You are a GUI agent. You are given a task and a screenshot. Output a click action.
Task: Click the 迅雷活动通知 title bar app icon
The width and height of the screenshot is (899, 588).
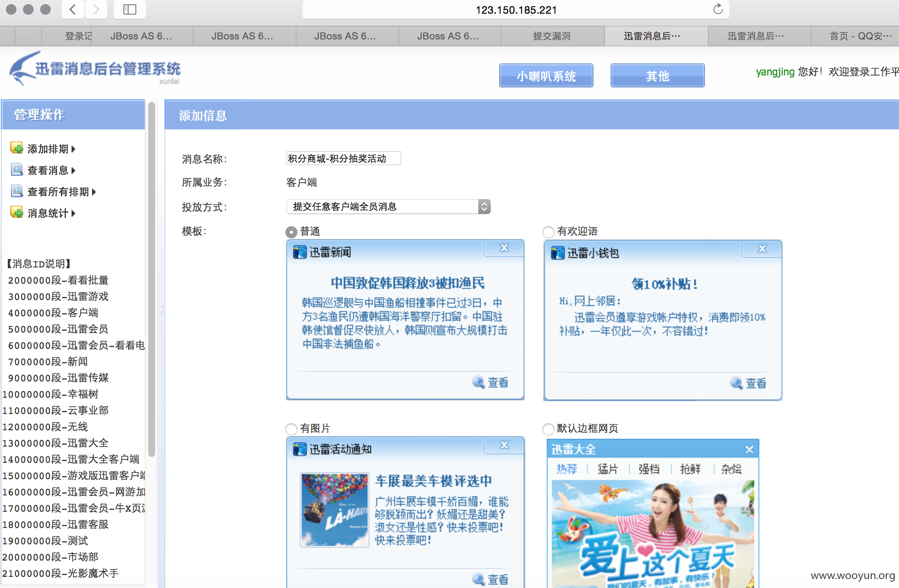[x=300, y=450]
